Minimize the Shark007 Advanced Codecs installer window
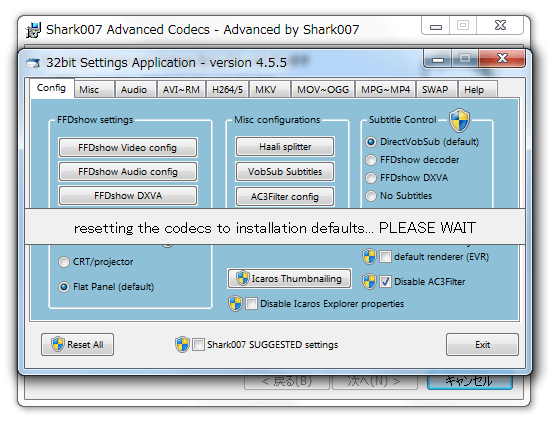 click(x=436, y=26)
